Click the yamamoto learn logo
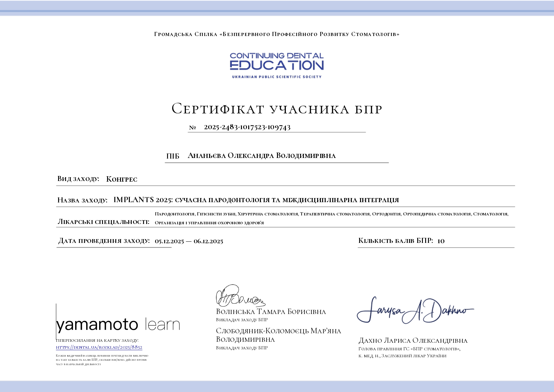 point(118,324)
